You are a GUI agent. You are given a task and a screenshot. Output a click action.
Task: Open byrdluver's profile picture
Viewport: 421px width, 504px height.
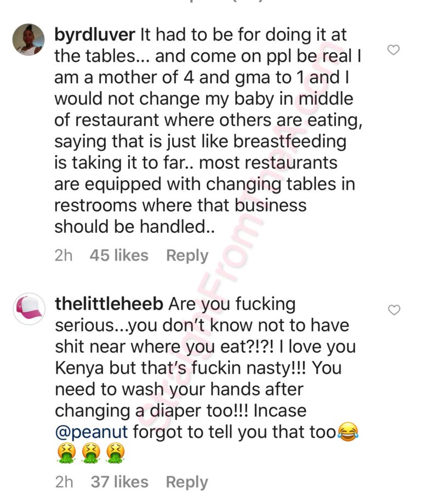click(x=29, y=39)
